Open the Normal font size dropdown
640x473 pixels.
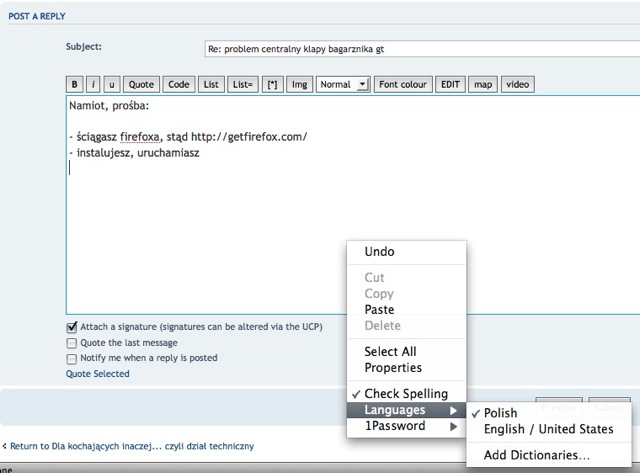[342, 85]
